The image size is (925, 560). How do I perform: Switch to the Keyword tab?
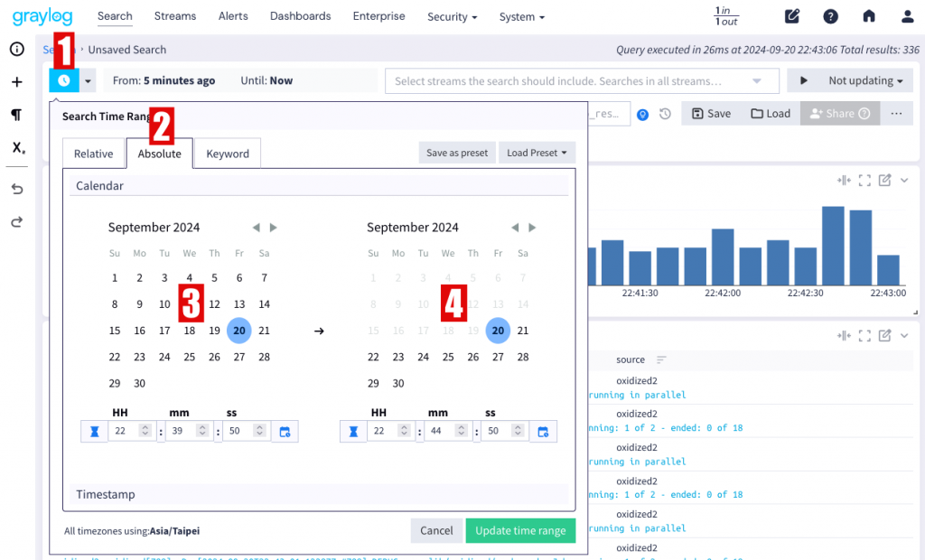(228, 154)
